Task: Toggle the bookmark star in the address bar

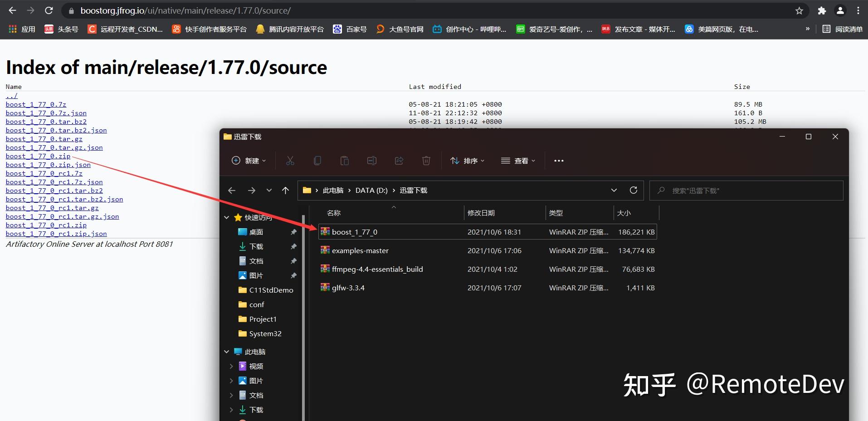Action: pos(798,10)
